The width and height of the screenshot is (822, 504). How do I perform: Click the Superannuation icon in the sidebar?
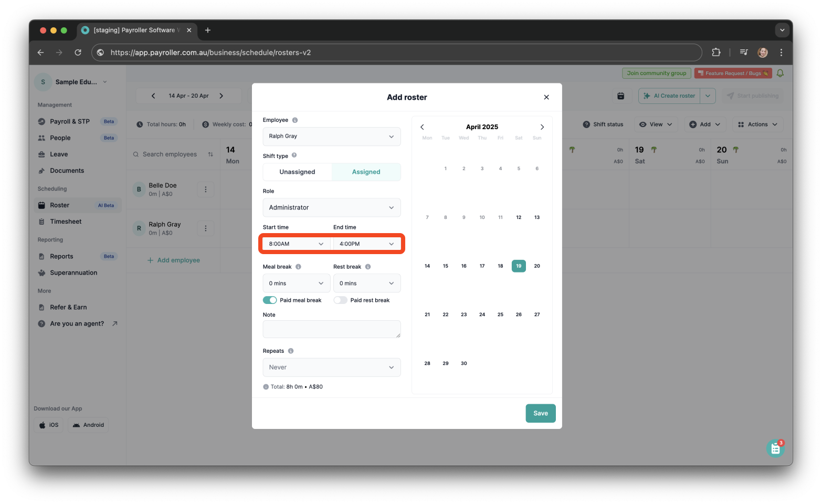(41, 272)
